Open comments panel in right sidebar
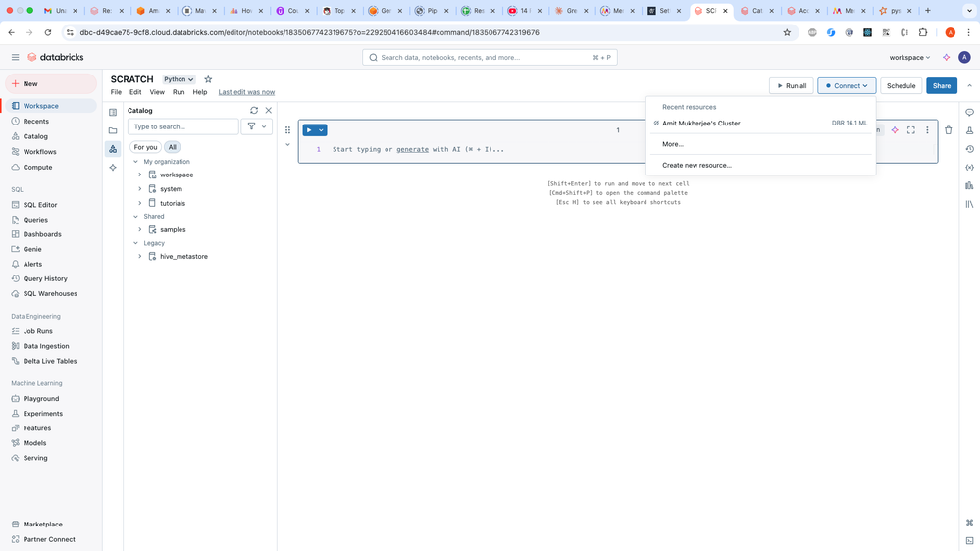The width and height of the screenshot is (980, 551). (969, 113)
